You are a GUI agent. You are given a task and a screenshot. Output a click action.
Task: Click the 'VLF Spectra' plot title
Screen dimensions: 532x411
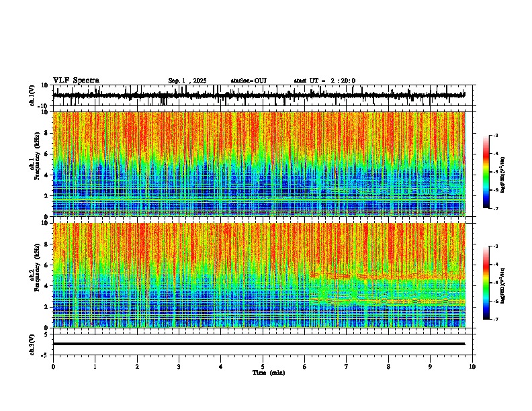click(76, 81)
